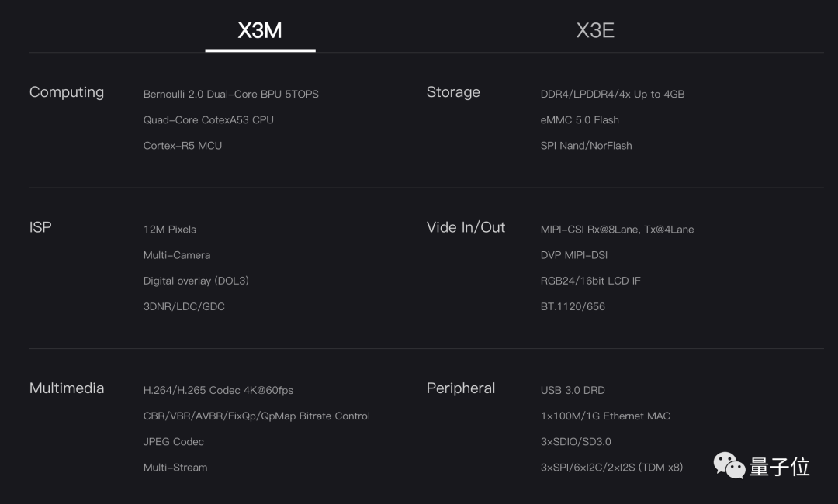The image size is (838, 504).
Task: Select the ISP section heading
Action: point(40,227)
